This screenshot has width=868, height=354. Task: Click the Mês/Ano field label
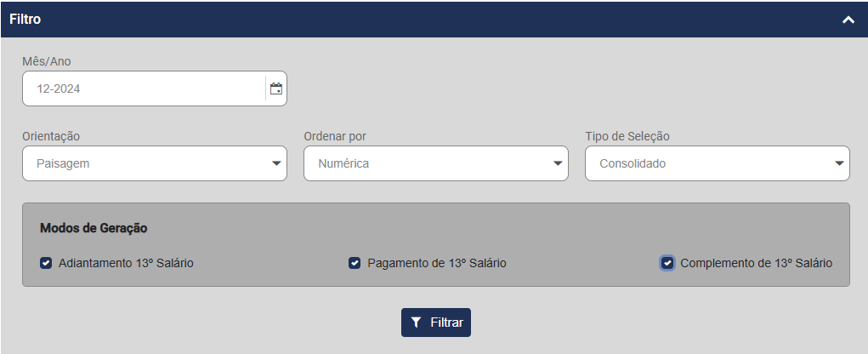pos(45,61)
